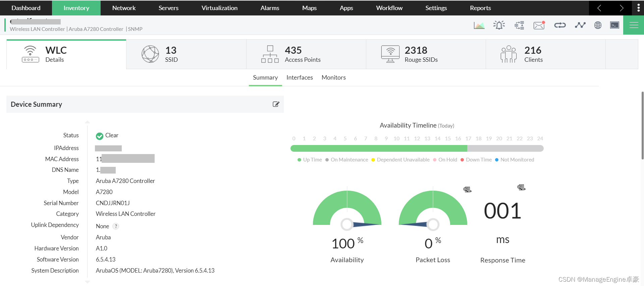Go to next item using right arrow
This screenshot has height=286, width=644.
[x=621, y=8]
